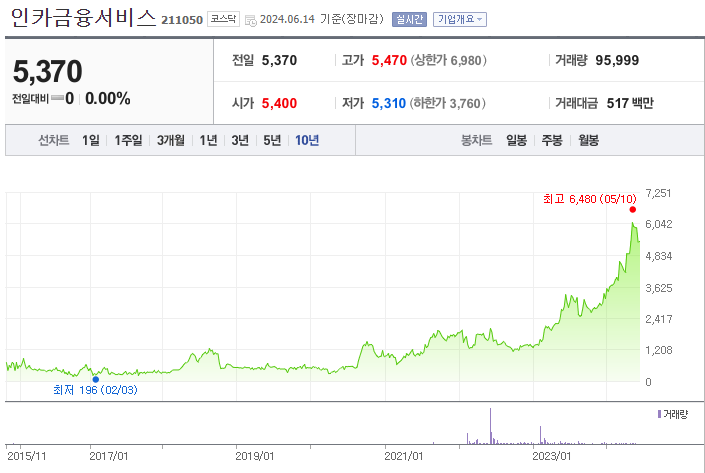705x473 pixels.
Task: Click the calendar icon next to the date
Action: 250,19
